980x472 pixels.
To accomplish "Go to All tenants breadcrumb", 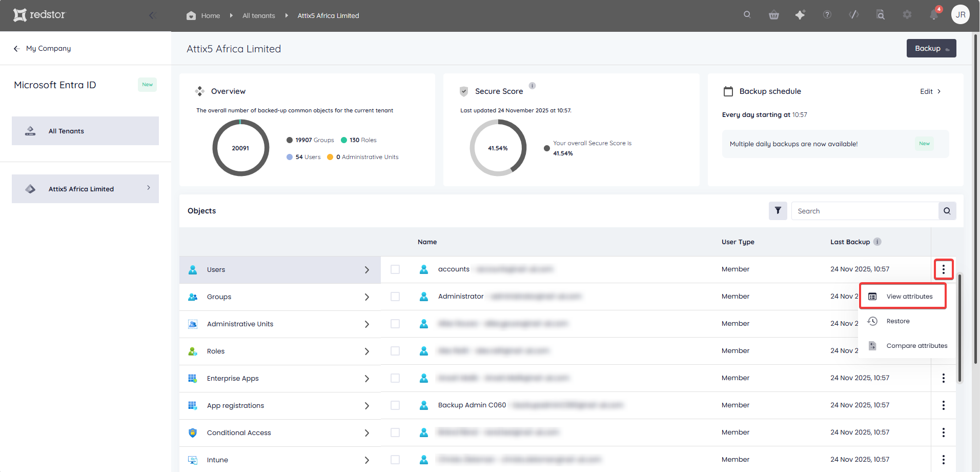I will [258, 16].
